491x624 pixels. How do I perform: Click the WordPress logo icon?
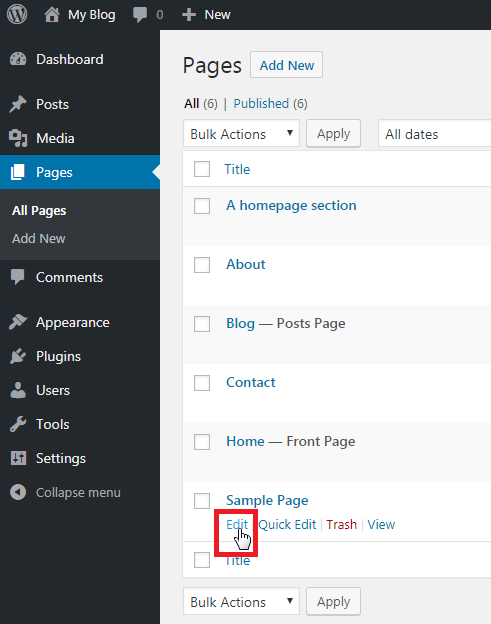coord(17,14)
